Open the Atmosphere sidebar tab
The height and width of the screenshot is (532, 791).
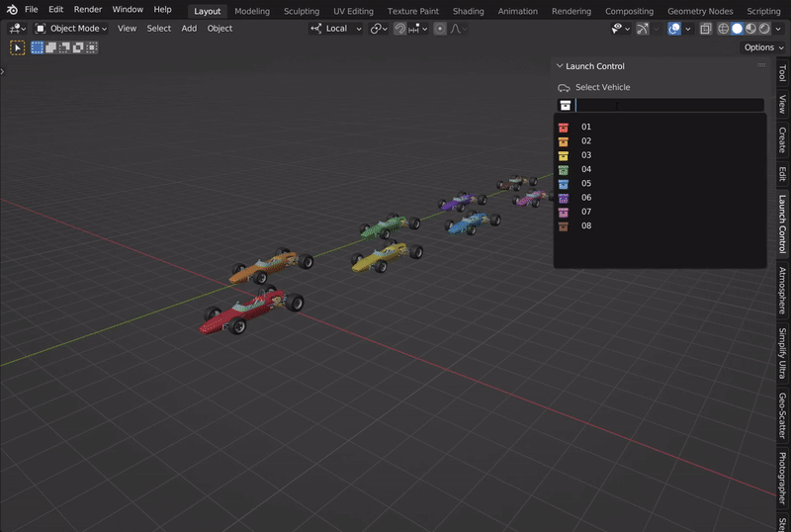point(783,291)
